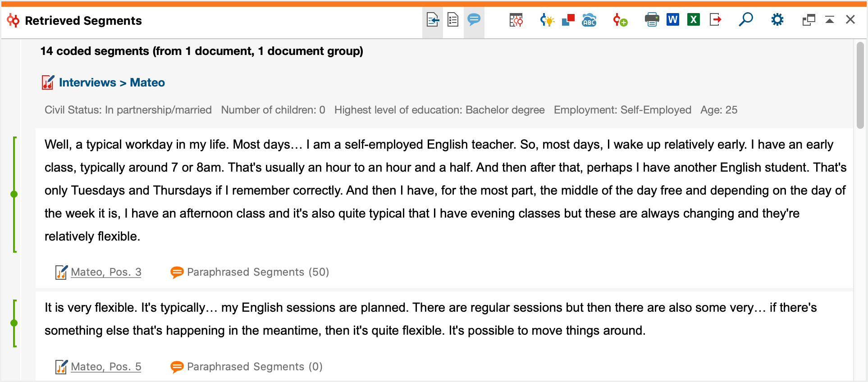Open the overview of retrieved segments table

pos(516,20)
